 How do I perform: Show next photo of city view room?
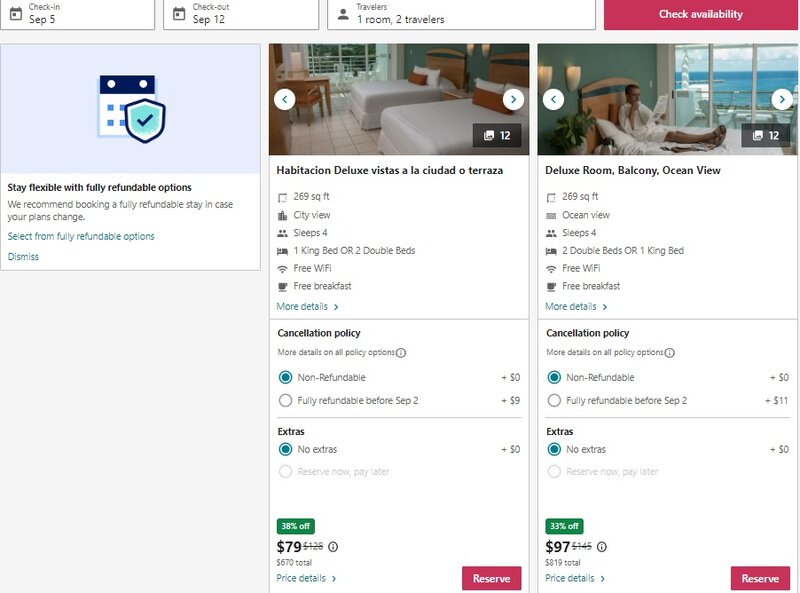[x=513, y=99]
